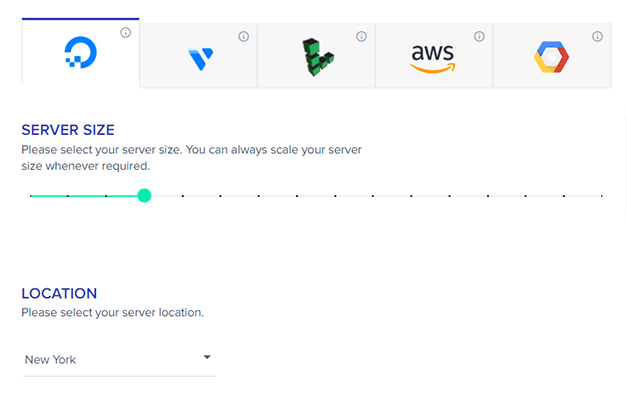Open info icon on DigitalOcean tab
Viewport: 627px width, 400px height.
125,33
